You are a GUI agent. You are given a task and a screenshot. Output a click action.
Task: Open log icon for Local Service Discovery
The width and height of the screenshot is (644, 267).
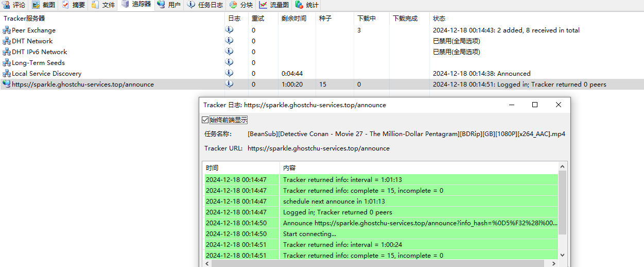[x=229, y=73]
